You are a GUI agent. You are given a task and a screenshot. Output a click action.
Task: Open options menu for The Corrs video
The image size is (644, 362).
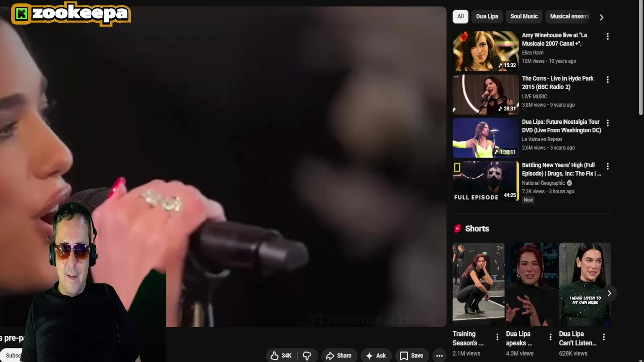607,80
